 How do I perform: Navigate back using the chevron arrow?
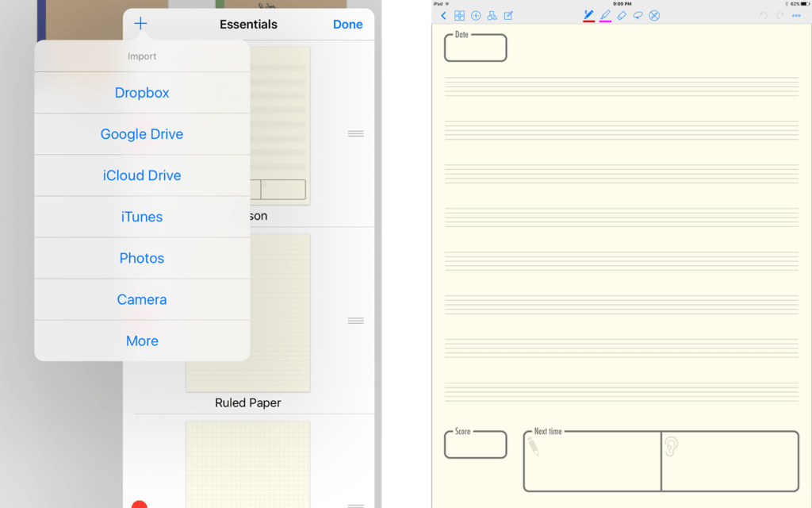443,15
